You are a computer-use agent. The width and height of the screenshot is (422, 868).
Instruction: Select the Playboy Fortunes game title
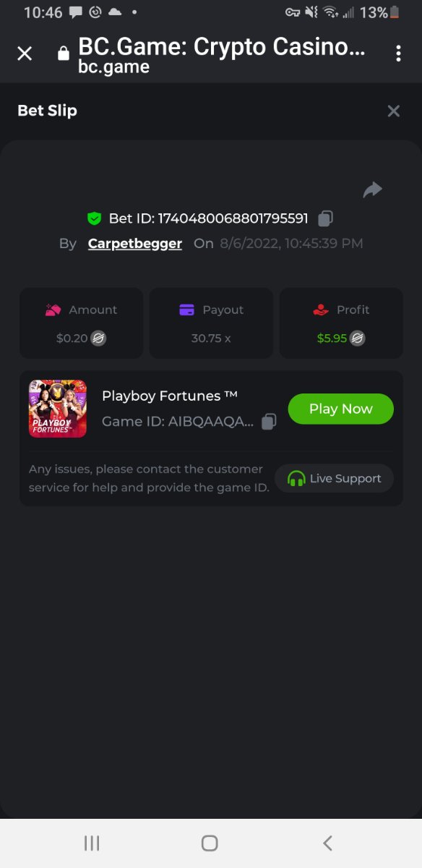point(170,396)
